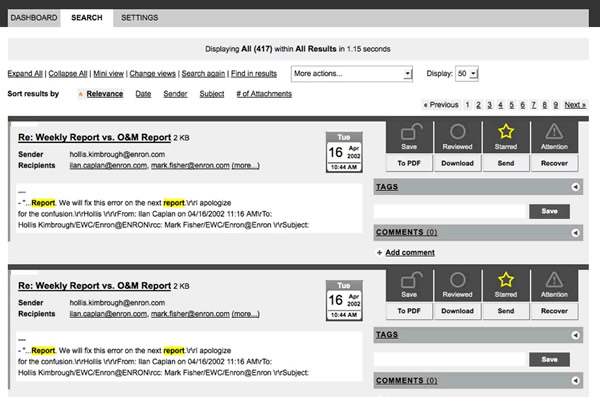
Task: Show more recipients in first result
Action: pos(246,165)
